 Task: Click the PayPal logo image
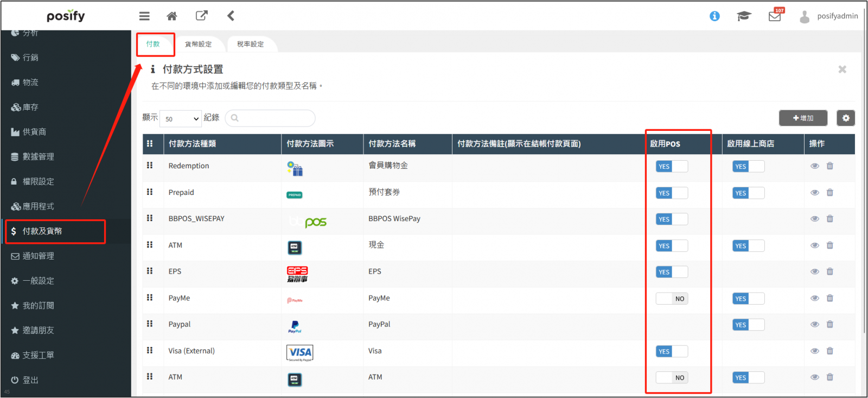pos(295,327)
